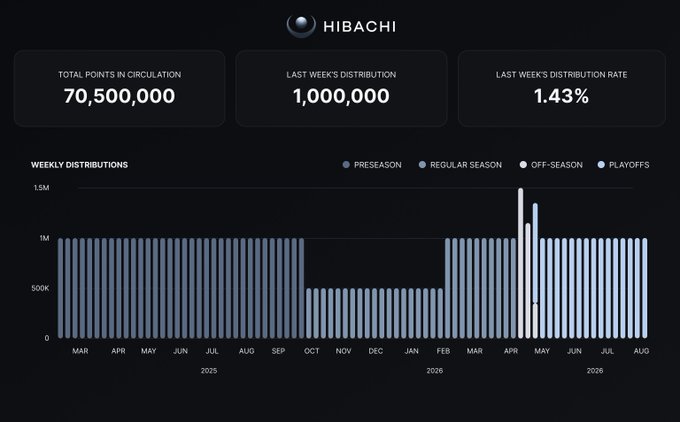This screenshot has height=422, width=680.
Task: Click the SEP month axis label
Action: pos(278,351)
